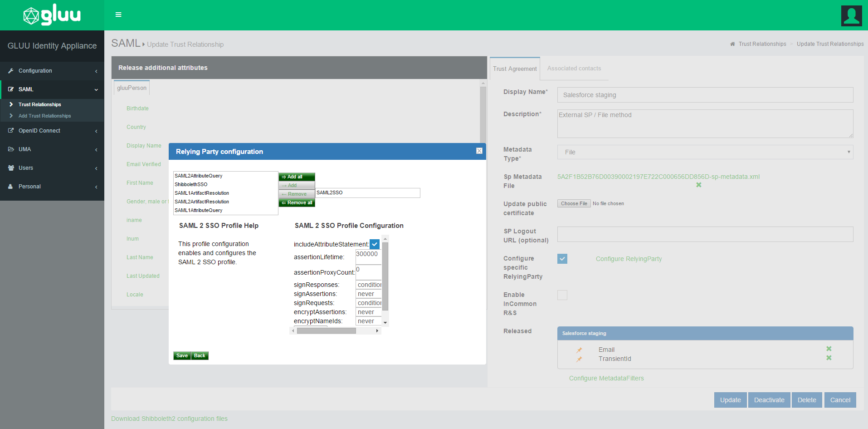This screenshot has height=429, width=868.
Task: Close the Relying Party configuration dialog
Action: click(x=479, y=151)
